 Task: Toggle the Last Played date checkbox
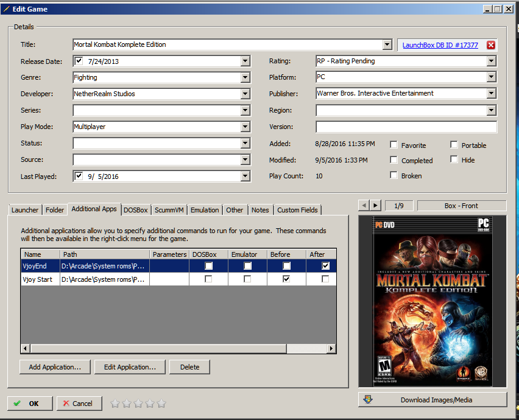pyautogui.click(x=79, y=176)
